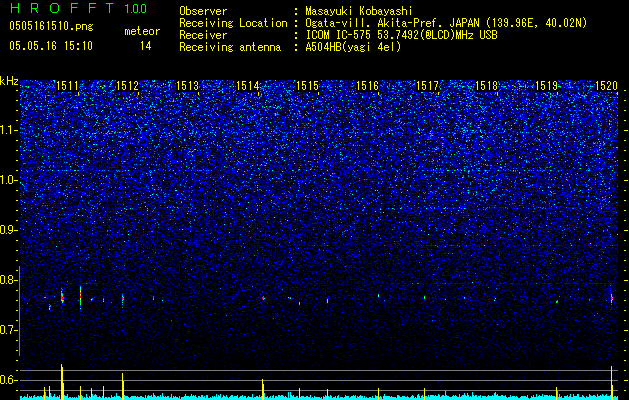Viewport: 629px width, 400px height.
Task: Click the 1.1 kHz axis label
Action: pyautogui.click(x=9, y=130)
